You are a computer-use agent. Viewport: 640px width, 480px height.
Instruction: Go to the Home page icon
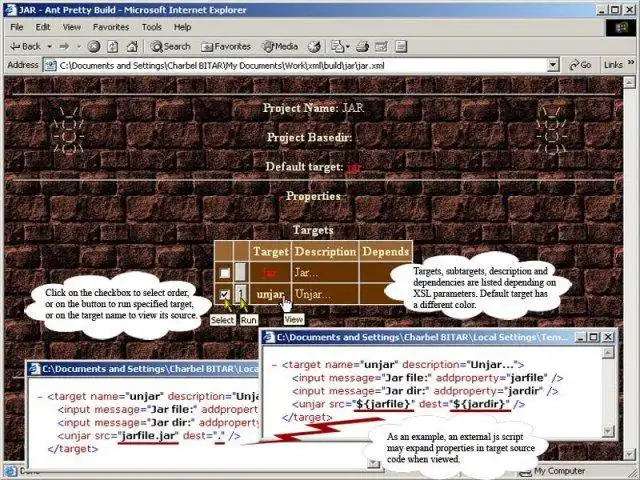[132, 47]
